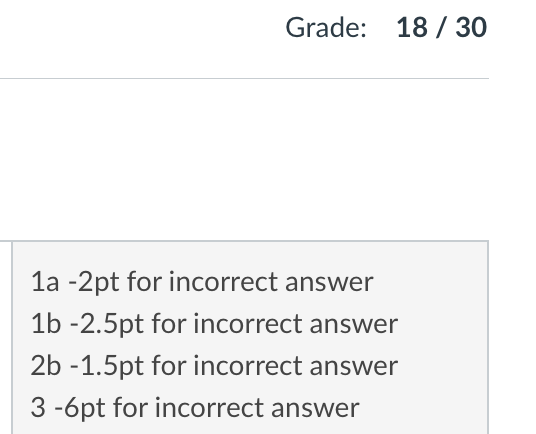
Task: Click the "-2.5pt" deduction text
Action: 107,325
